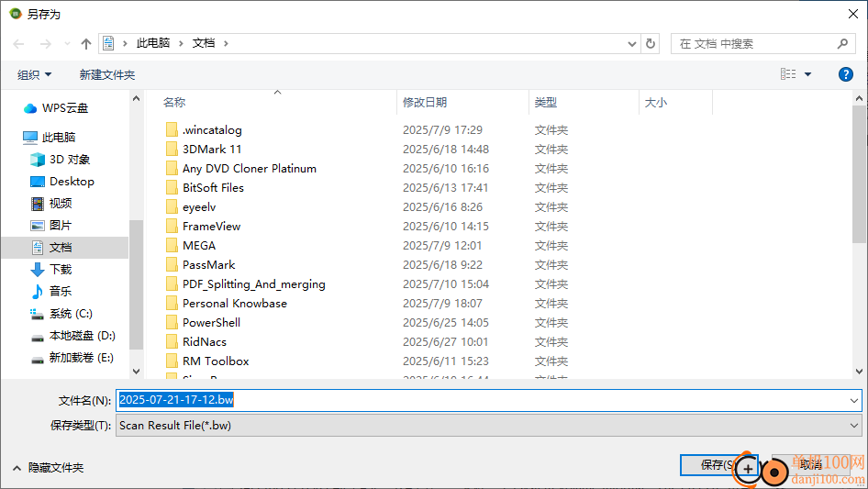Select the Personal Knowbase folder icon

point(172,304)
